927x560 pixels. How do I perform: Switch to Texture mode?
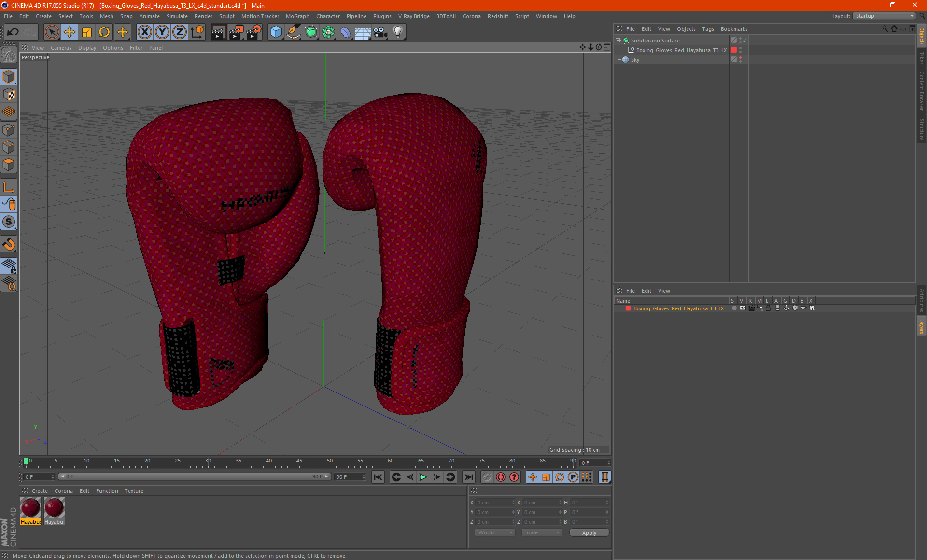click(x=9, y=95)
